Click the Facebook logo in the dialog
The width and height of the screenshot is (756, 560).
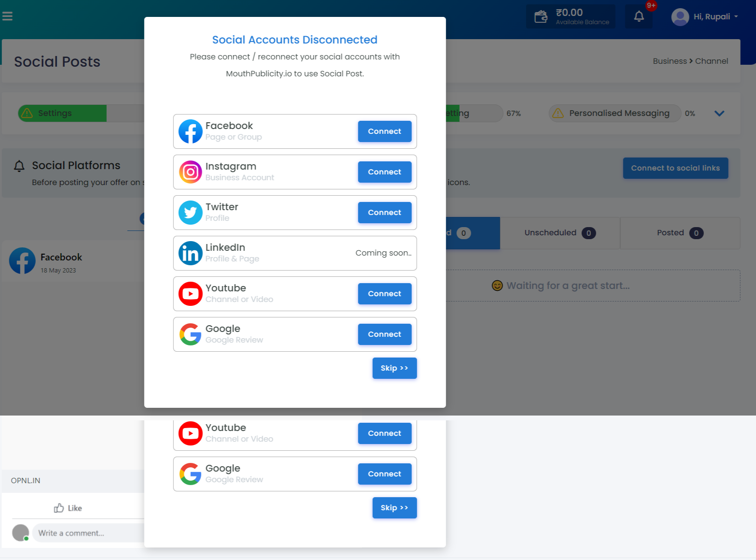[x=191, y=131]
